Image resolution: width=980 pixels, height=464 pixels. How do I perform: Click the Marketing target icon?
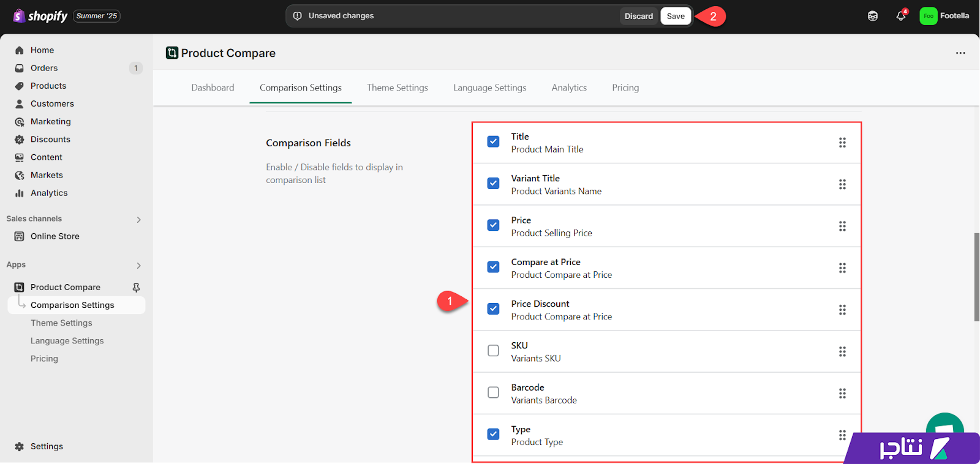coord(20,122)
